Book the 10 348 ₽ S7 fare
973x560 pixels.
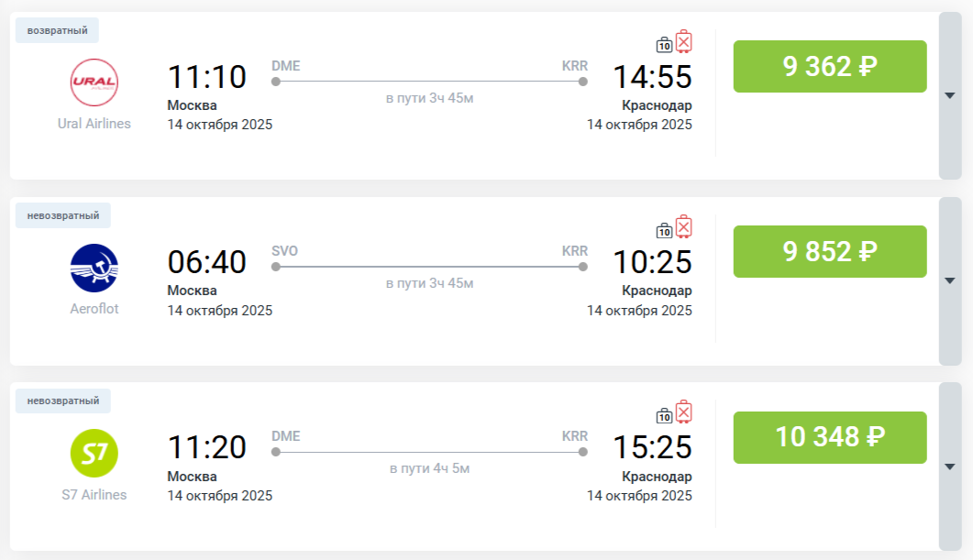coord(830,437)
